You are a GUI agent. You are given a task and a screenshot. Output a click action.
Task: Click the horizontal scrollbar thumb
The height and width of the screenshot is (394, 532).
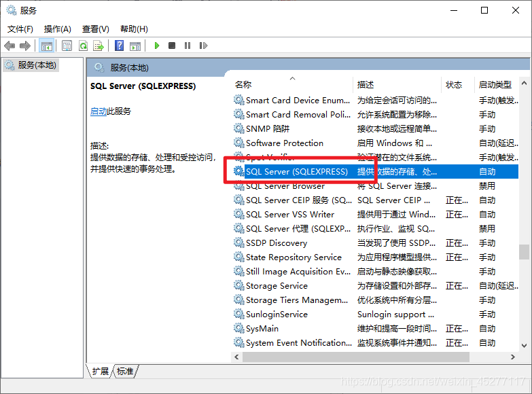pos(356,357)
